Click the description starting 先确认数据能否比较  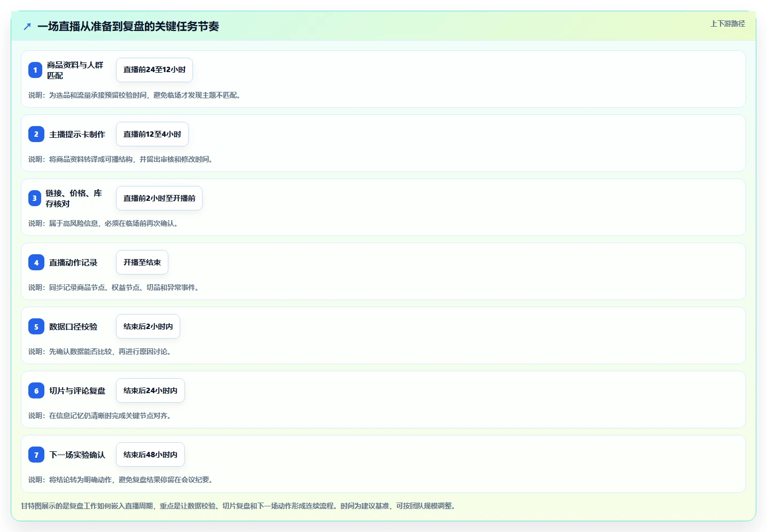point(101,351)
